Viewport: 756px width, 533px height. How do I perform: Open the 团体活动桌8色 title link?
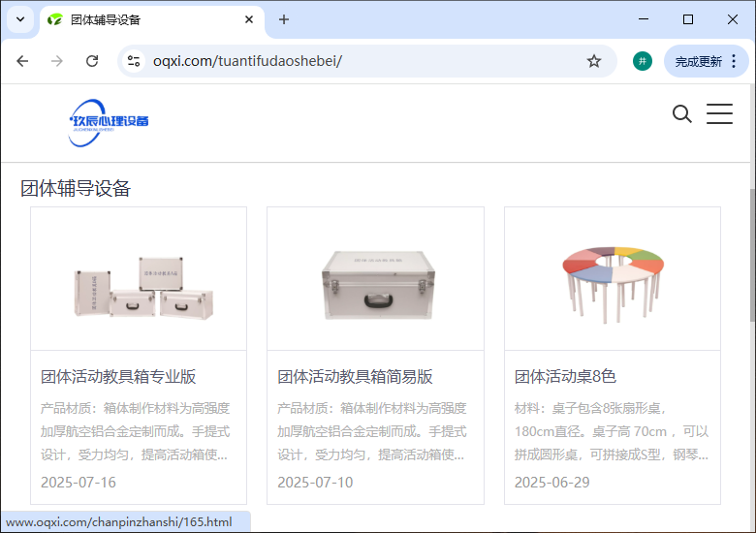tap(565, 377)
